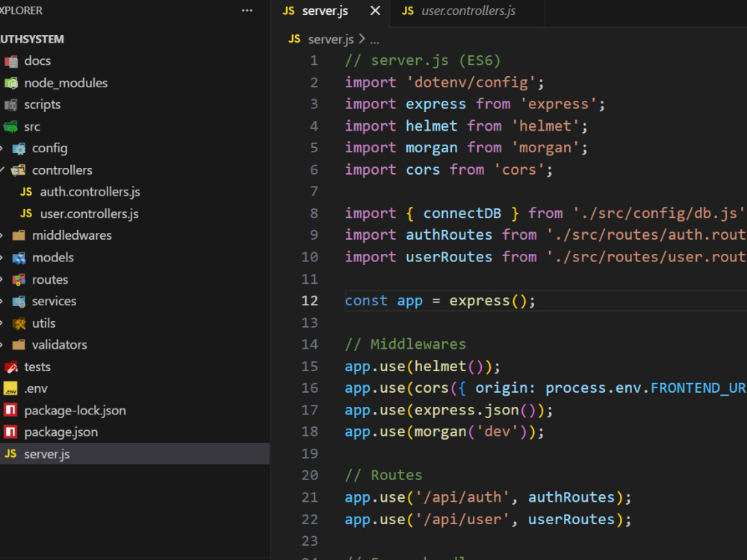Click on '/api/auth' string
Image resolution: width=747 pixels, height=560 pixels.
pyautogui.click(x=462, y=497)
